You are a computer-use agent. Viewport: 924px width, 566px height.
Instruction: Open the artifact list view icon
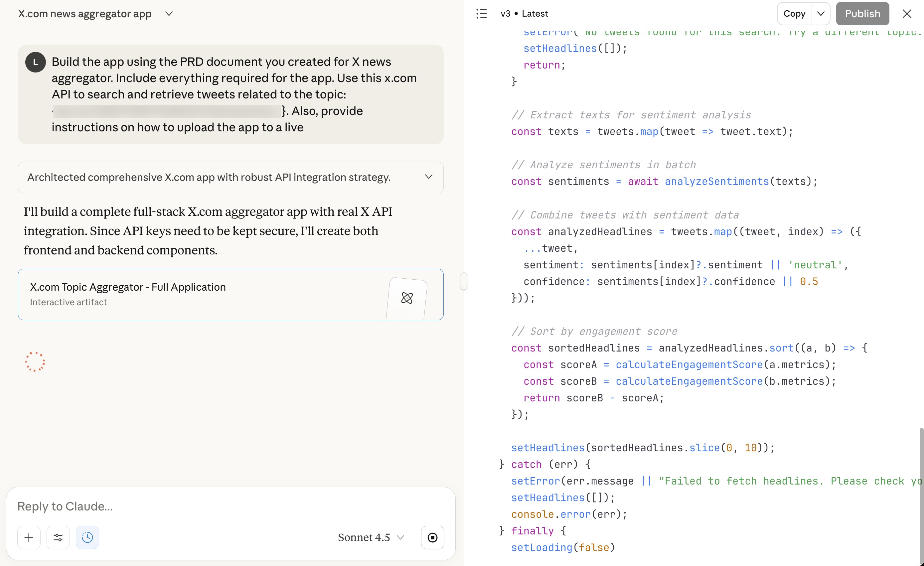[482, 14]
